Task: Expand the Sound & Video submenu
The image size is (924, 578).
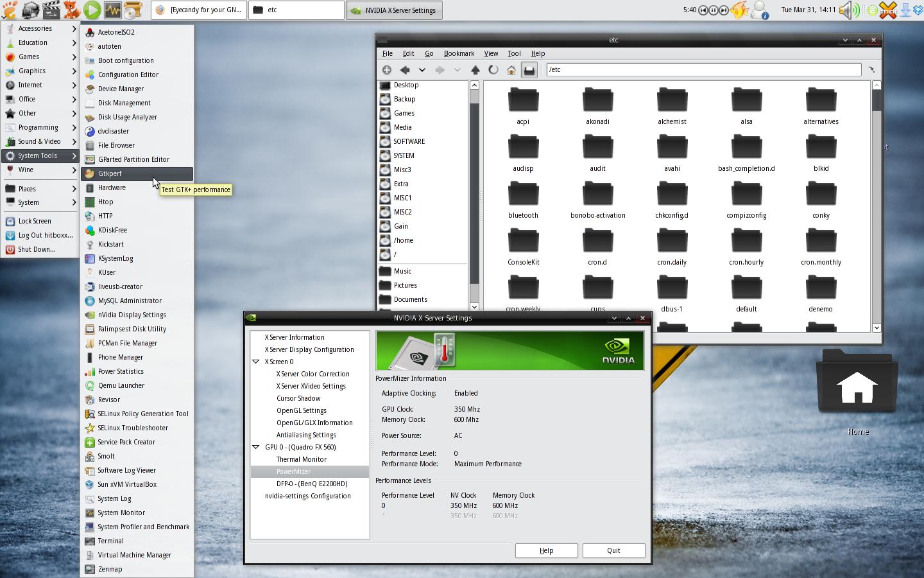Action: point(40,141)
